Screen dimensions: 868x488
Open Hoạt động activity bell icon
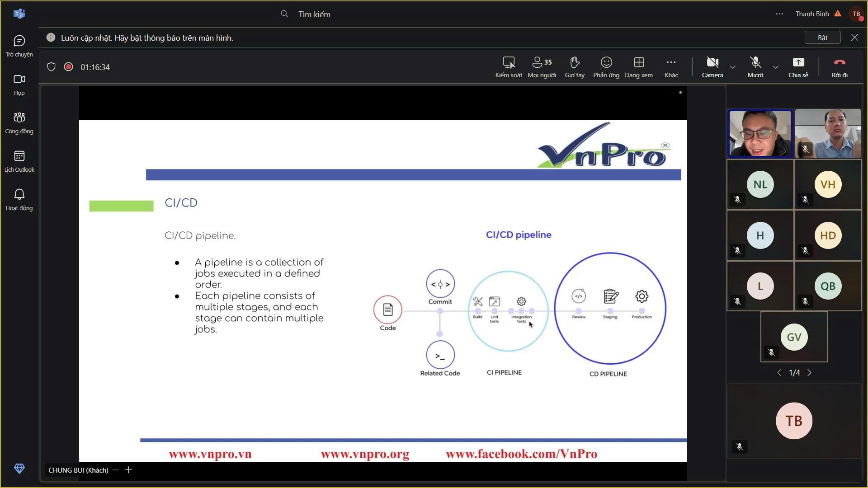19,195
